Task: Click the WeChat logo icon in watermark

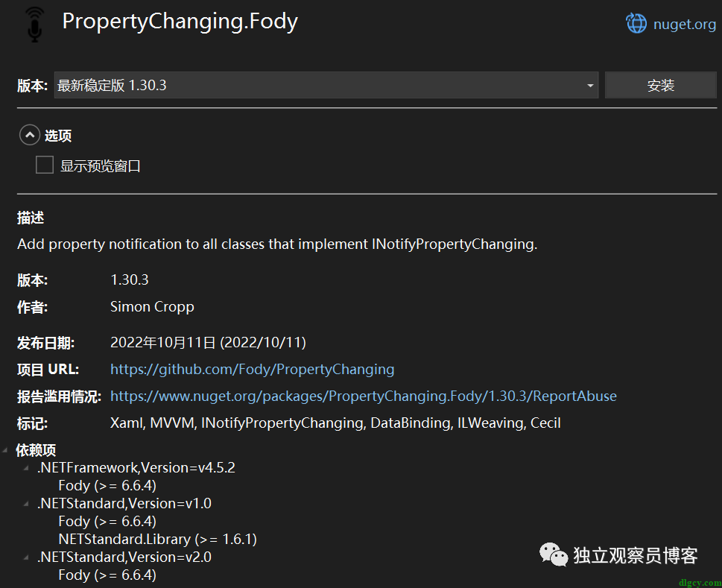Action: pyautogui.click(x=554, y=555)
